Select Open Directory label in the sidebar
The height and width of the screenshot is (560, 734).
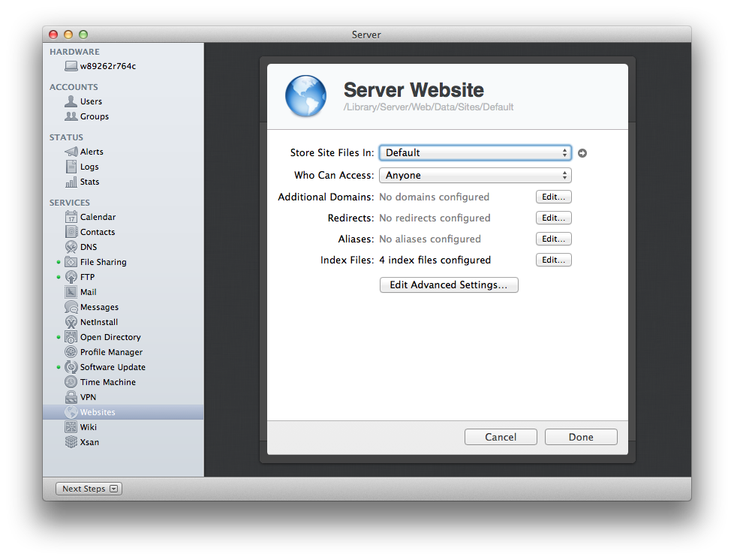pyautogui.click(x=110, y=337)
